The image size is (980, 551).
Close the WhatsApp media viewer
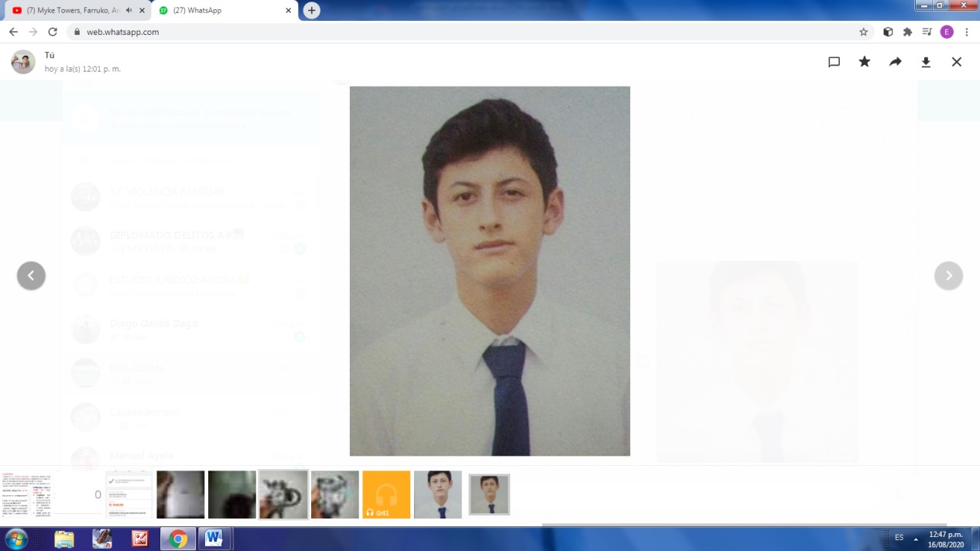point(957,62)
